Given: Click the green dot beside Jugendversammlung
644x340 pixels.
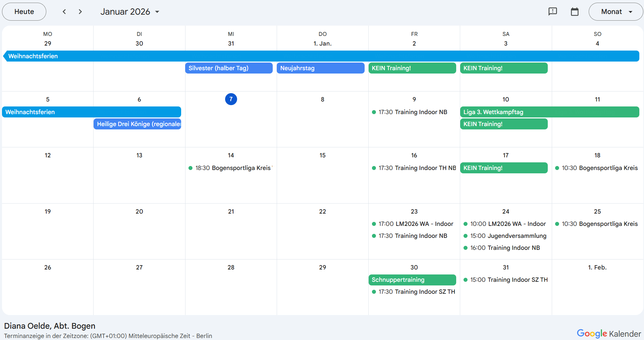Looking at the screenshot, I should [465, 236].
